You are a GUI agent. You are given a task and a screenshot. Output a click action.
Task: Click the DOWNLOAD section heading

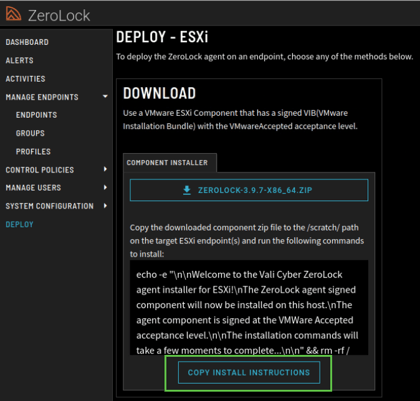[159, 93]
